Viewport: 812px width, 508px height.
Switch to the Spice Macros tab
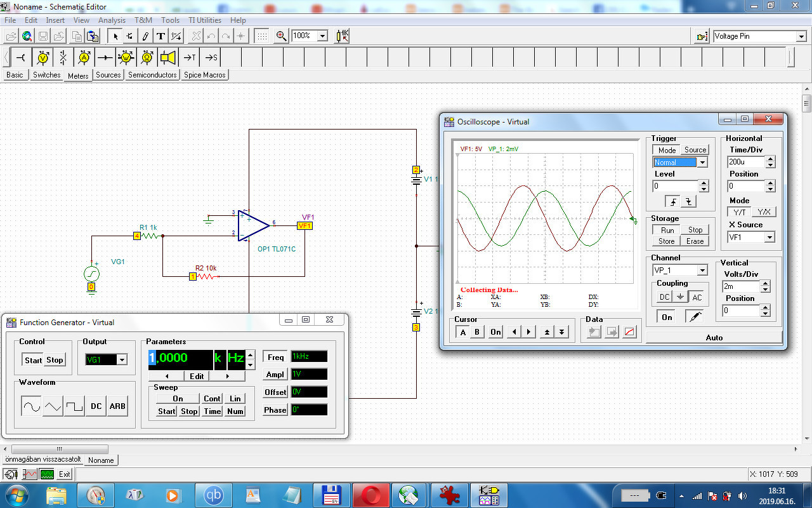point(205,75)
